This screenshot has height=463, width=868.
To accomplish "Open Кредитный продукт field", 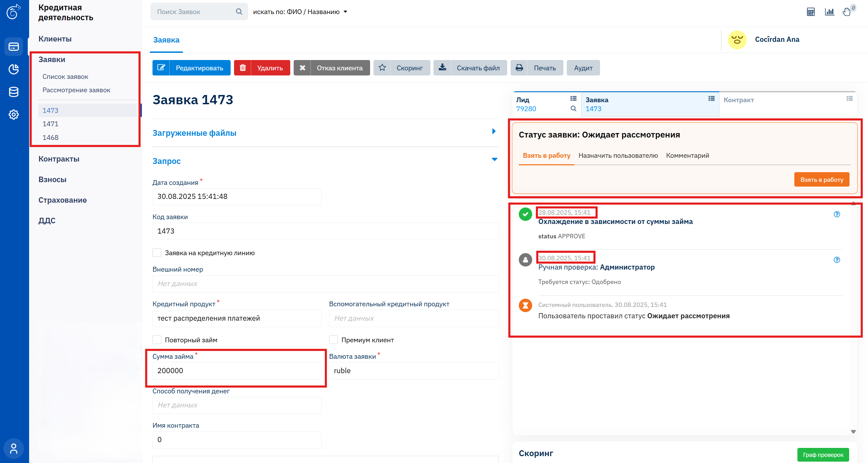I will coord(237,319).
